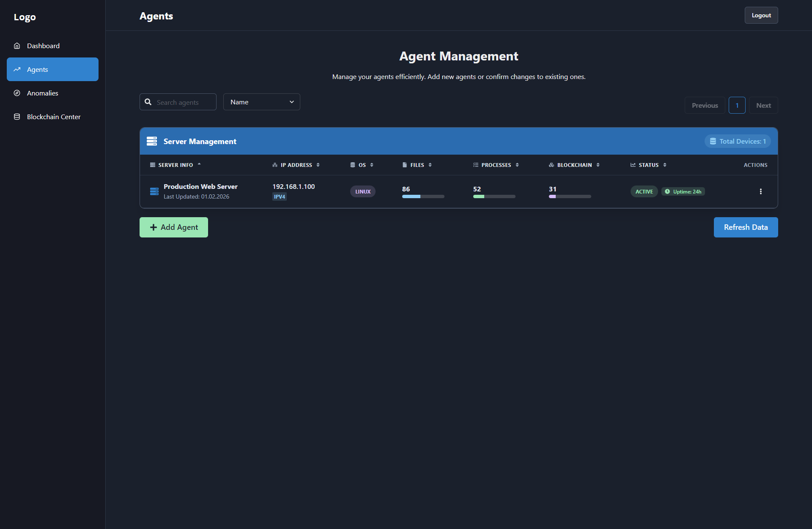Open the Anomalies section
Viewport: 812px width, 529px height.
(x=42, y=93)
